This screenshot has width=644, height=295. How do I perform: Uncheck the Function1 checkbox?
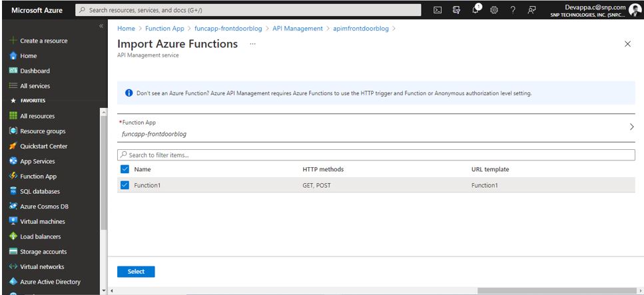125,185
